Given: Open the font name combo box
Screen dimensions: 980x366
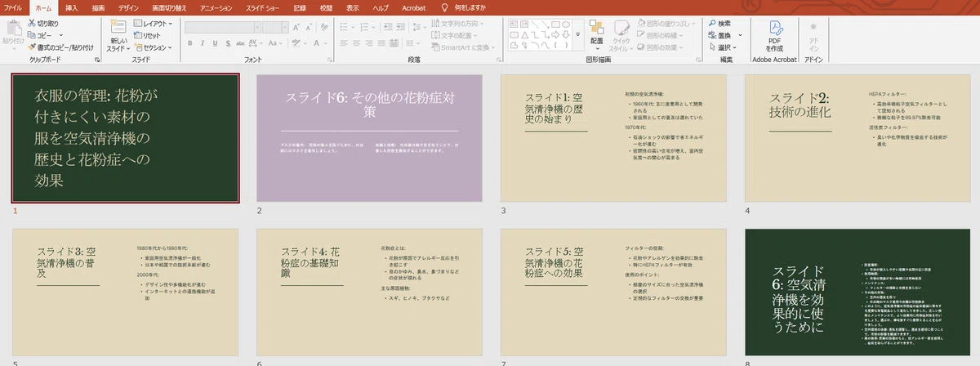Looking at the screenshot, I should 221,25.
